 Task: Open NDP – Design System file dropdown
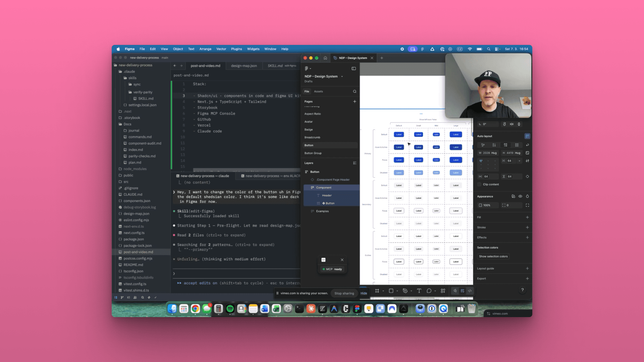[342, 76]
